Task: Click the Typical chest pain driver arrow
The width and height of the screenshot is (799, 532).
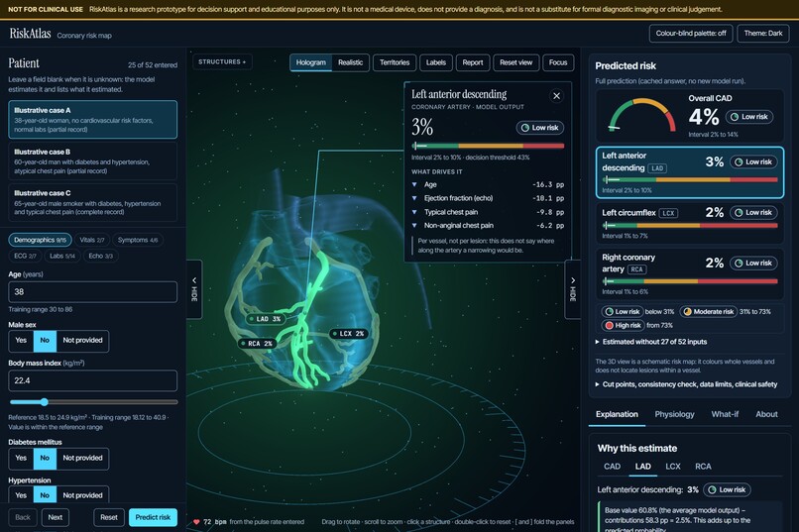Action: pos(414,212)
